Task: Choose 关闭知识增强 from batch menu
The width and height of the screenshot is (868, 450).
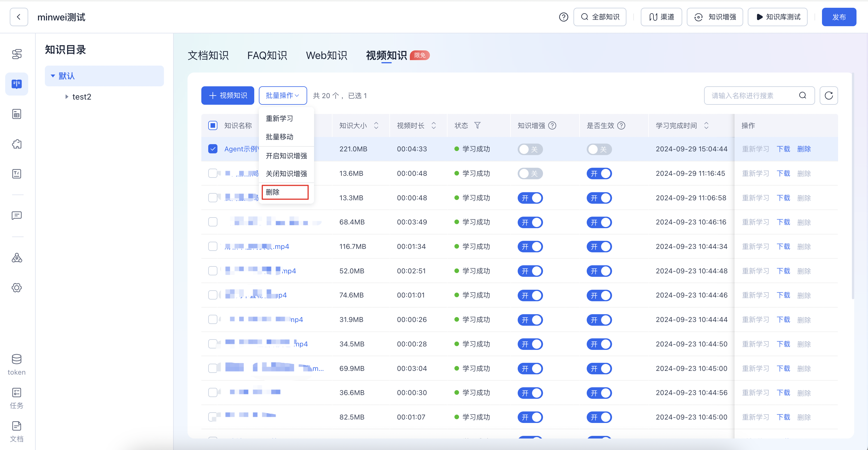Action: (x=286, y=173)
